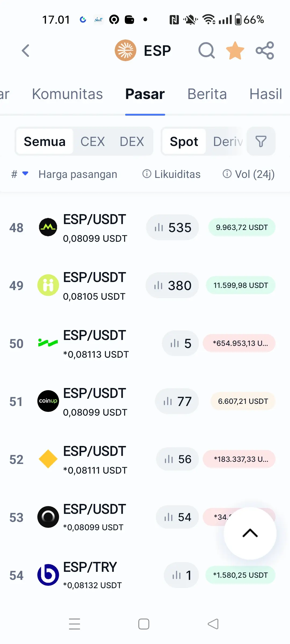Open the market filter funnel icon

(x=261, y=141)
